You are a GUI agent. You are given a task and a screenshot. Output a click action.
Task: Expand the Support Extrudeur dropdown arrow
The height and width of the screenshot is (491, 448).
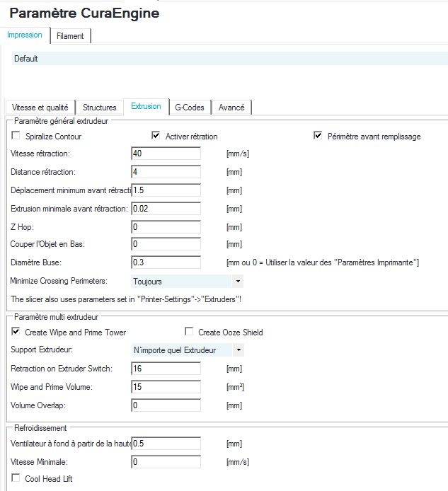(239, 350)
